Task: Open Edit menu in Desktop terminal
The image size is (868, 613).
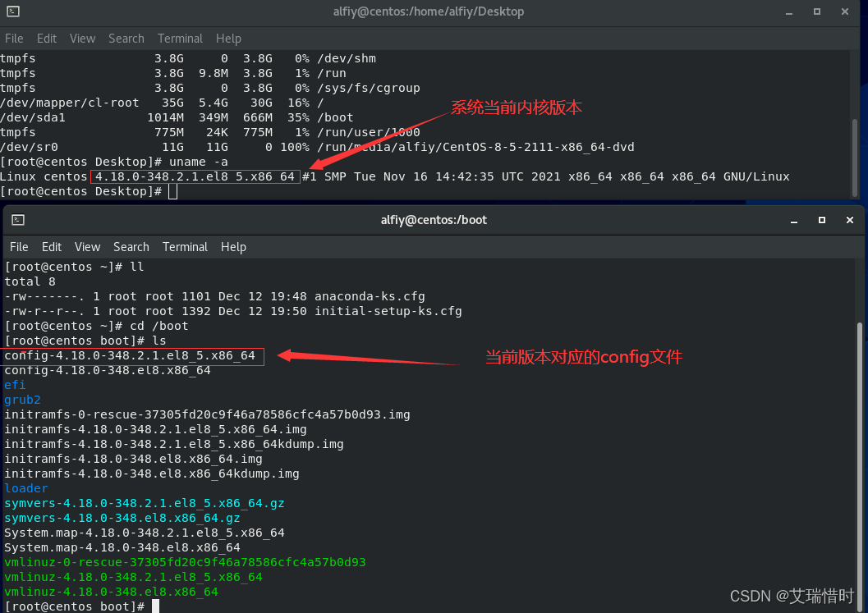Action: click(x=47, y=39)
